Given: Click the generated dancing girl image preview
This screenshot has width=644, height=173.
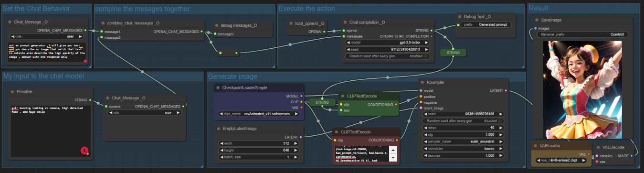Looking at the screenshot, I should point(582,89).
